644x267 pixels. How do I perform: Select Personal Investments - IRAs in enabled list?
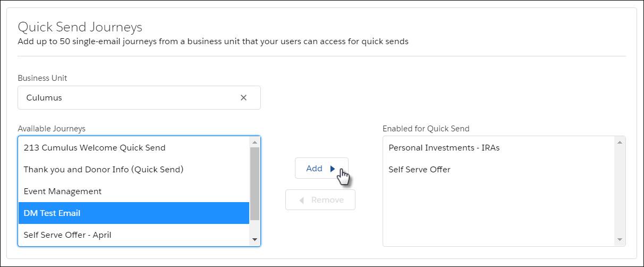pos(499,148)
